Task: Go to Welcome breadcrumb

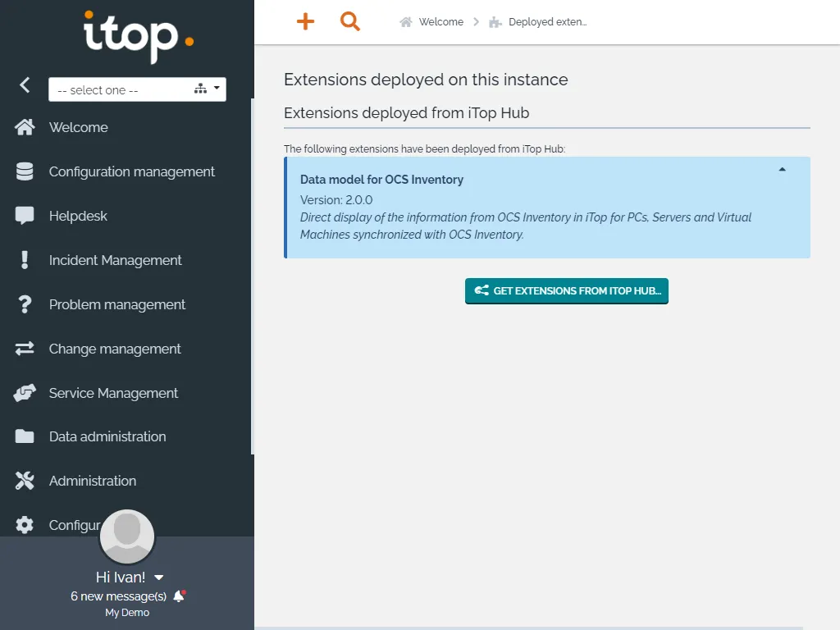Action: click(x=441, y=22)
